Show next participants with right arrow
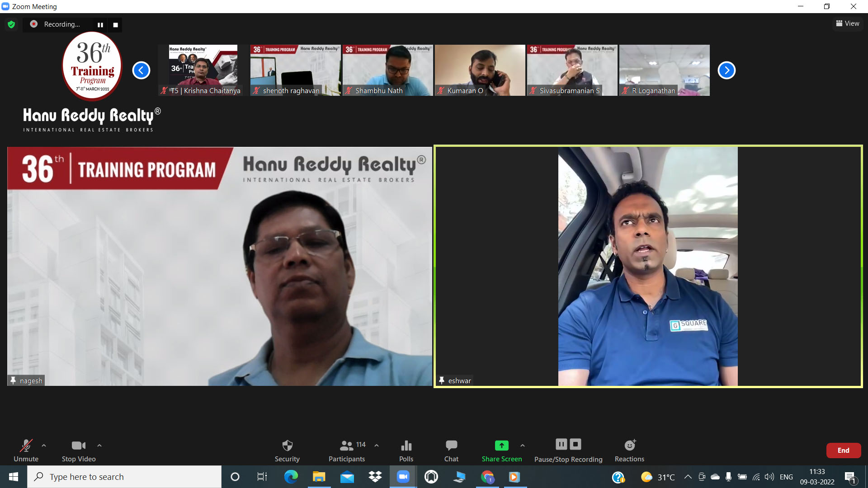This screenshot has height=488, width=868. tap(726, 70)
